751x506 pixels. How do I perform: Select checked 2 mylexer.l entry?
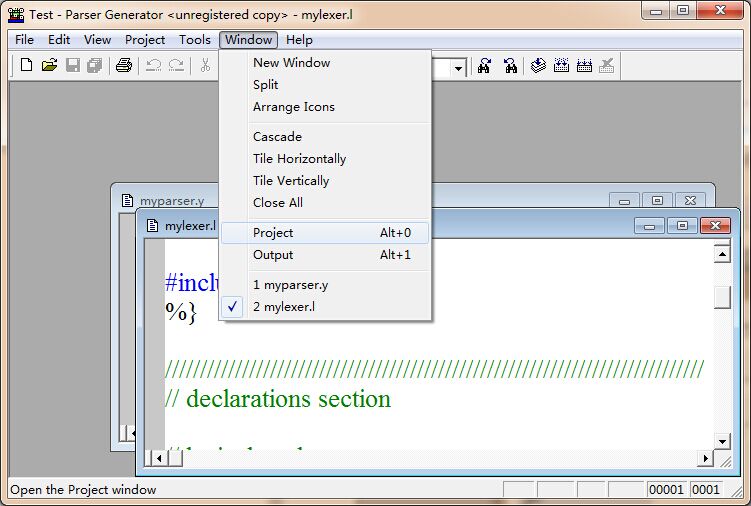[325, 307]
